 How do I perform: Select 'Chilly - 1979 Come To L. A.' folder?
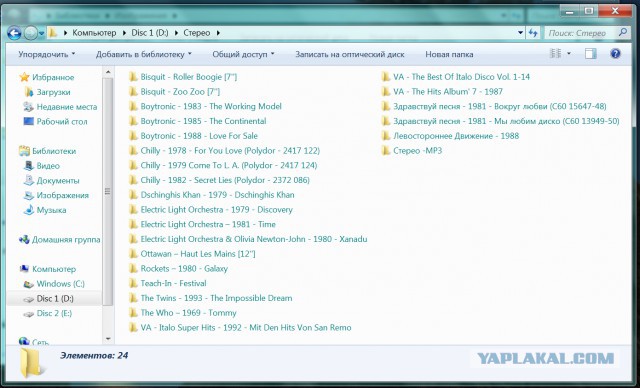click(x=223, y=165)
